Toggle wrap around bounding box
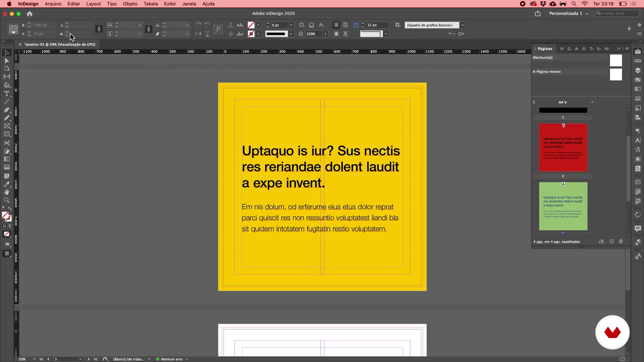 345,25
